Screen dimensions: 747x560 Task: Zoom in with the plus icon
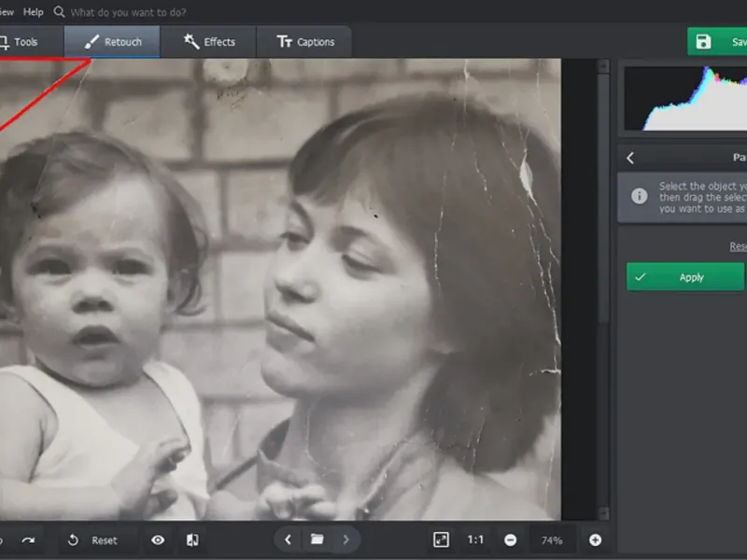coord(595,539)
